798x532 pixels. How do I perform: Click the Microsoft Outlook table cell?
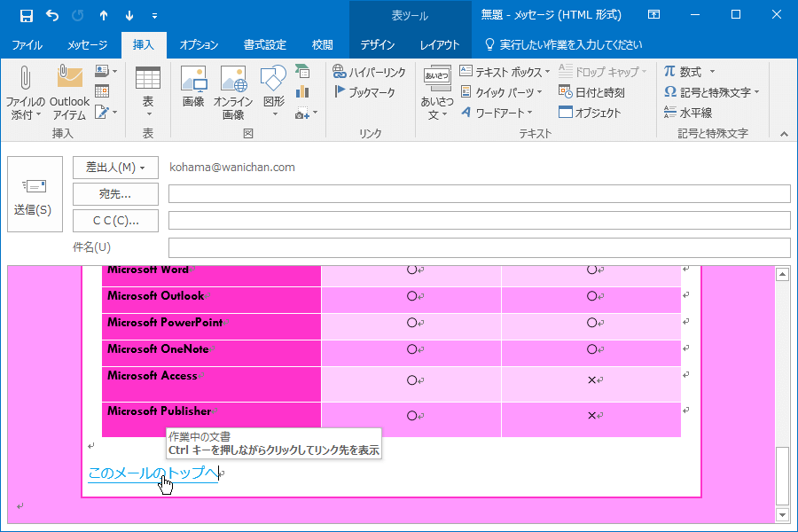click(x=211, y=300)
